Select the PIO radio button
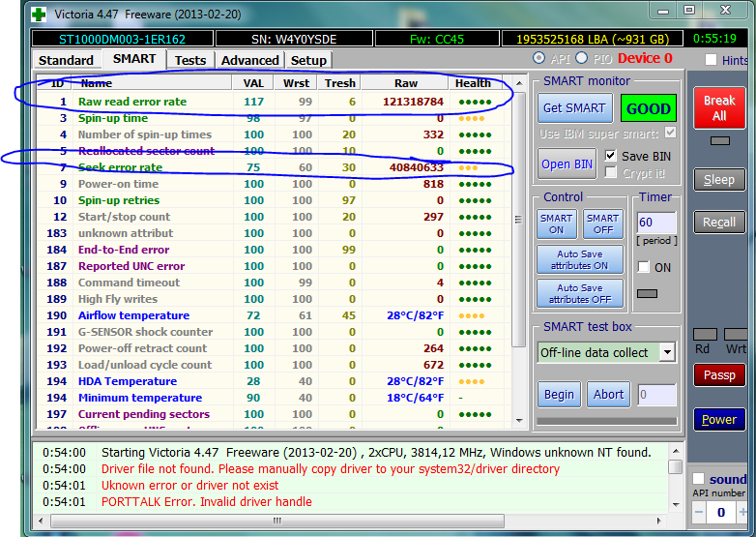 click(582, 59)
